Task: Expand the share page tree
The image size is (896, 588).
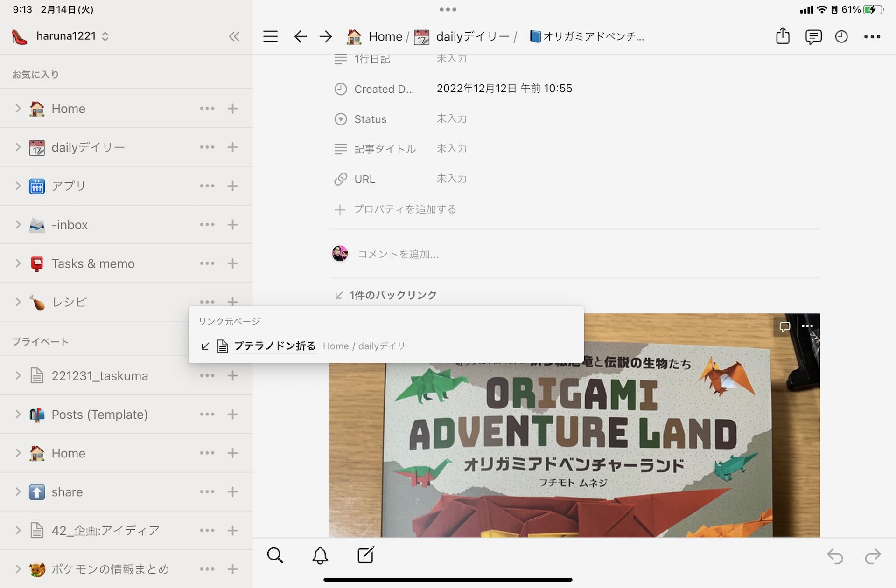Action: tap(18, 492)
